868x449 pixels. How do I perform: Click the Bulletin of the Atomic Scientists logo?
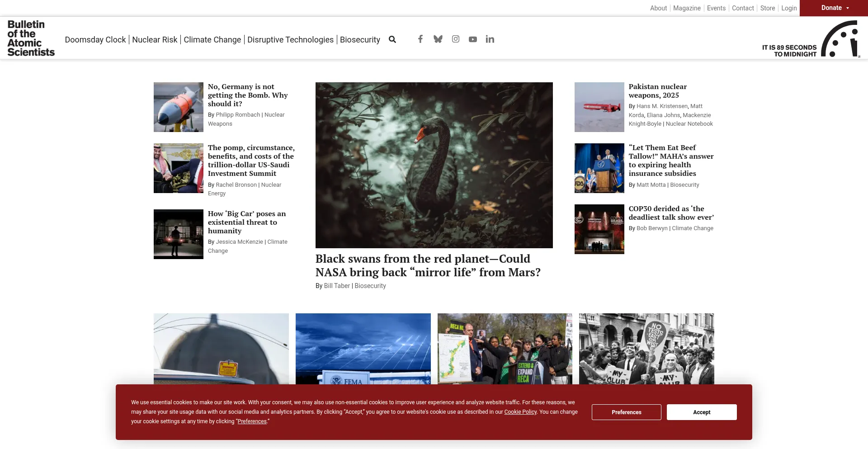(31, 38)
